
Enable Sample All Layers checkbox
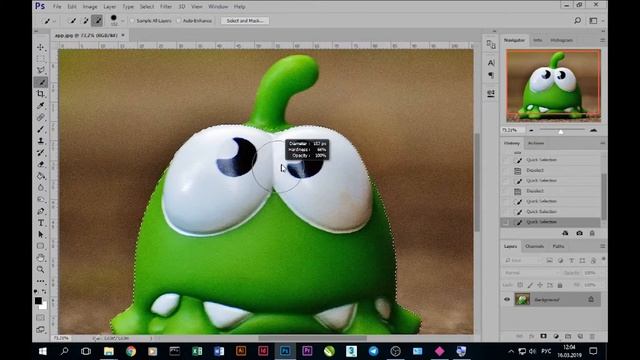[x=132, y=20]
